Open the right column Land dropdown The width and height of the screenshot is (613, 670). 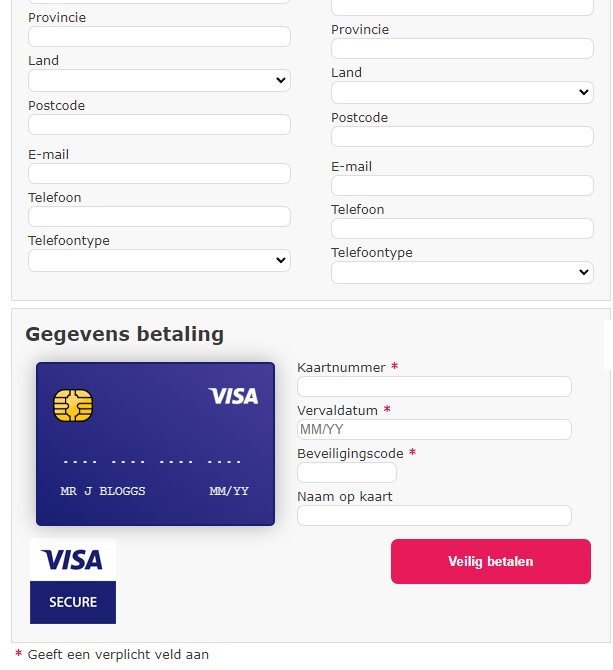point(462,93)
